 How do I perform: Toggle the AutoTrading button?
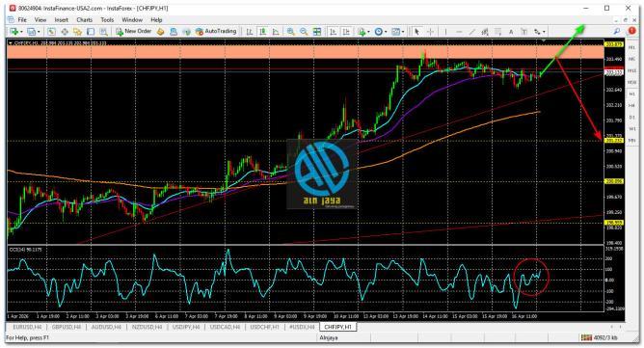click(x=216, y=31)
